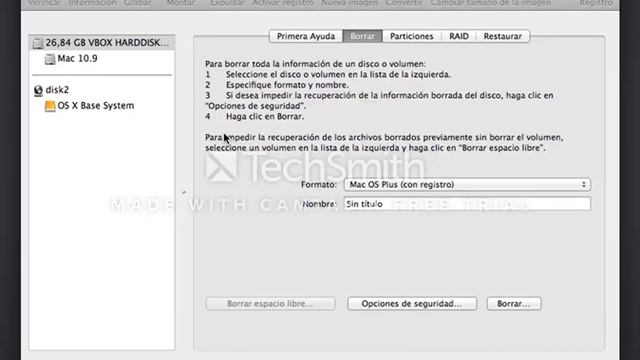The height and width of the screenshot is (360, 640).
Task: Click the Mac 10.9 volume icon
Action: 50,59
